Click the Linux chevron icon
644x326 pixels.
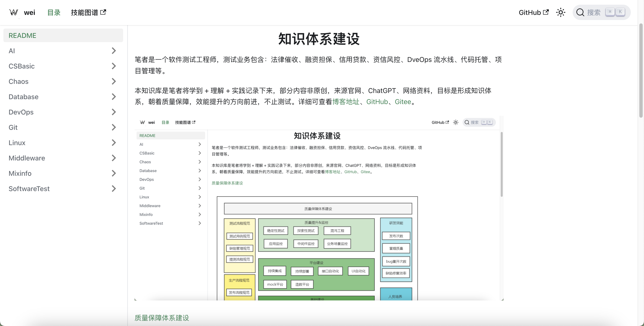[x=114, y=143]
